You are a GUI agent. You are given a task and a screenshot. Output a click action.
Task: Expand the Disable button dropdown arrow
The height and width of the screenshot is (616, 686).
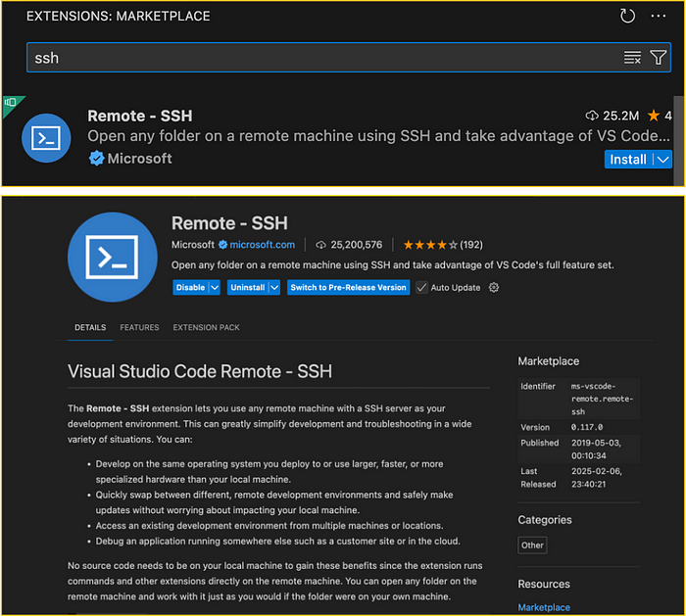pyautogui.click(x=215, y=288)
